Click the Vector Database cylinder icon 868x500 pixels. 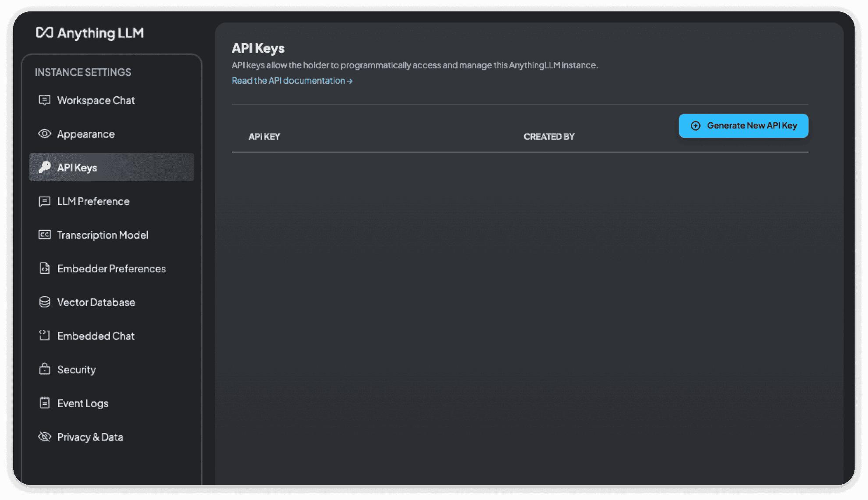click(44, 302)
